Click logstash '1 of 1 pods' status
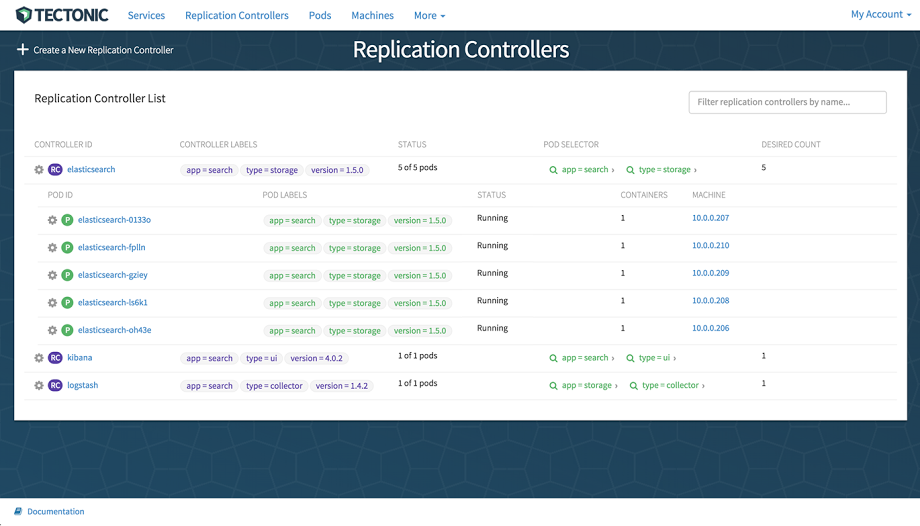The width and height of the screenshot is (920, 526). click(417, 383)
